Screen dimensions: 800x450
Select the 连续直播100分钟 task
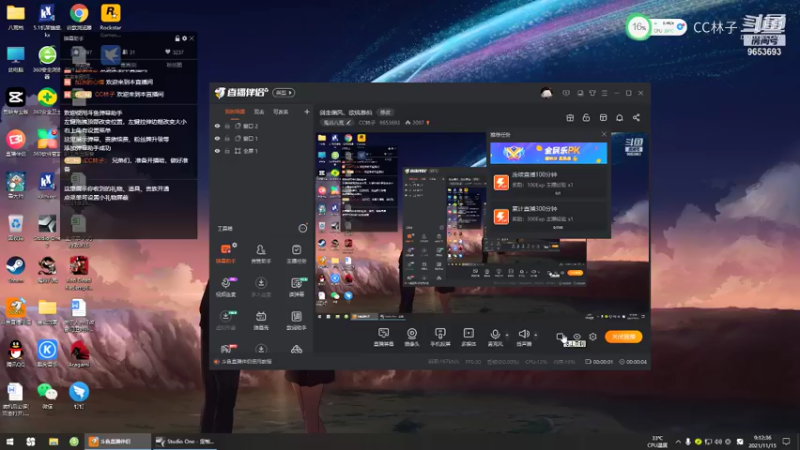point(548,183)
